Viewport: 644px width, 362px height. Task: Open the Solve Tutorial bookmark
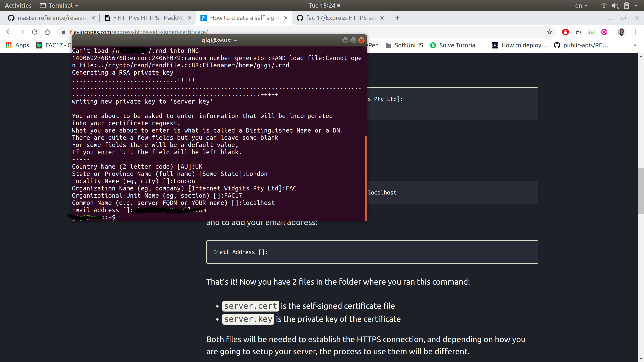click(456, 45)
